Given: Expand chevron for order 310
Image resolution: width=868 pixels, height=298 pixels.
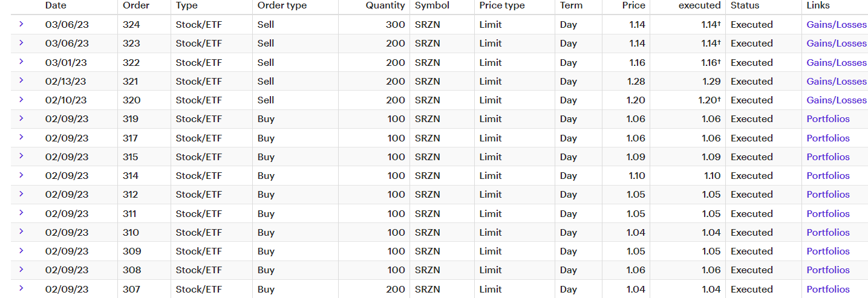Looking at the screenshot, I should coord(21,232).
